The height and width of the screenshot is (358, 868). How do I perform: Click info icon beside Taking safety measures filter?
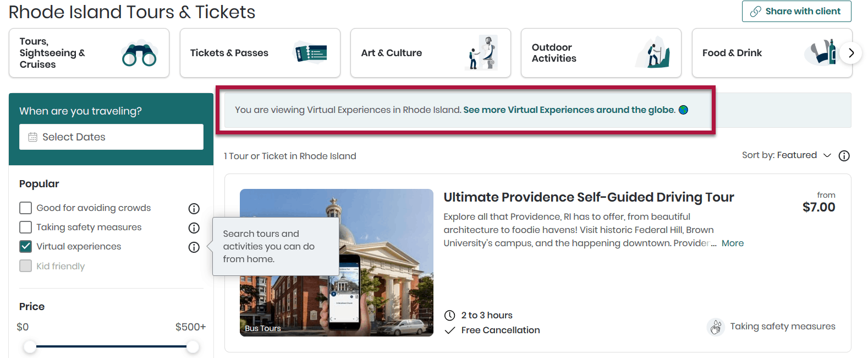click(194, 227)
